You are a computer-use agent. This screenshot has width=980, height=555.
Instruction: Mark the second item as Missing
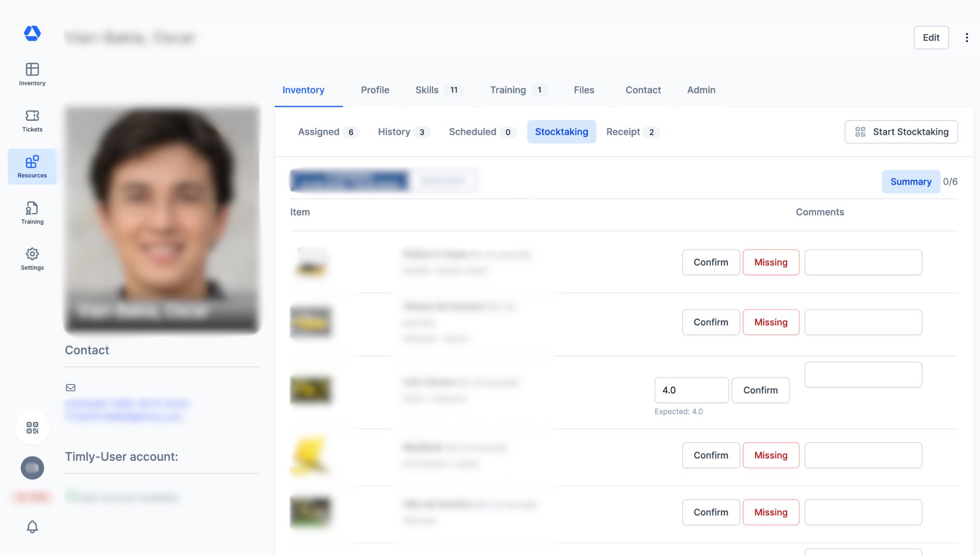click(x=770, y=322)
